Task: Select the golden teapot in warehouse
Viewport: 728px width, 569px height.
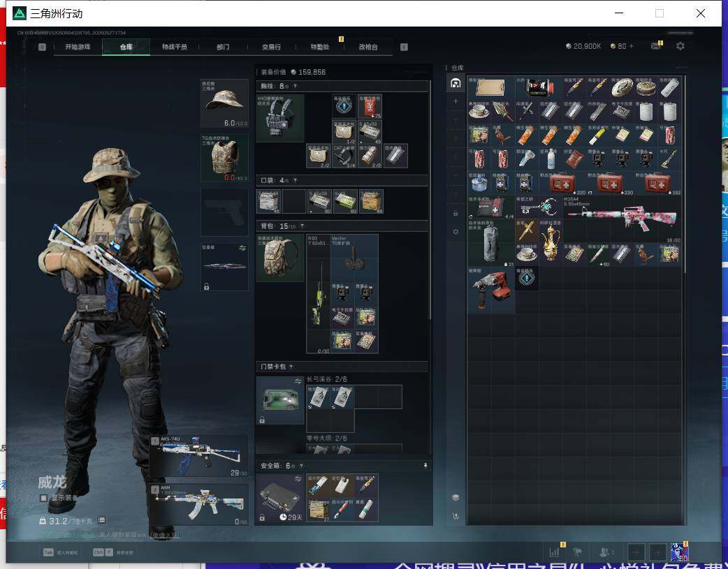Action: (551, 242)
